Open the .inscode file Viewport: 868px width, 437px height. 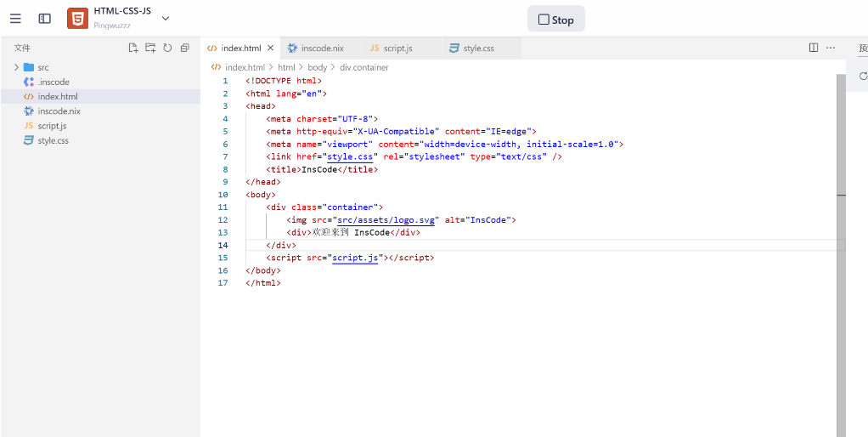click(54, 82)
